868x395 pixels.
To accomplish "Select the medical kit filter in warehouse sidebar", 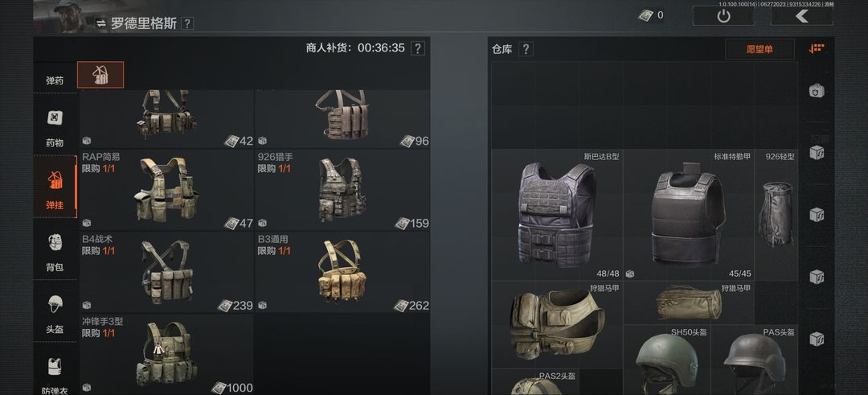I will [x=817, y=90].
